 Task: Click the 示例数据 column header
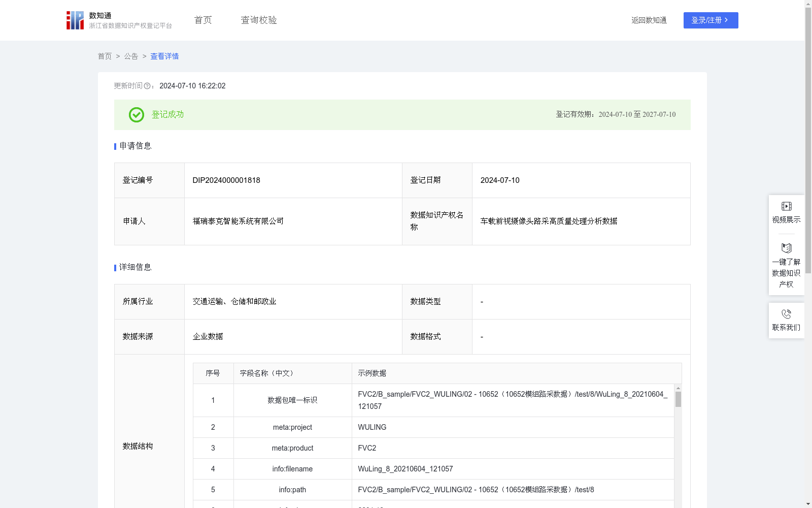tap(372, 373)
